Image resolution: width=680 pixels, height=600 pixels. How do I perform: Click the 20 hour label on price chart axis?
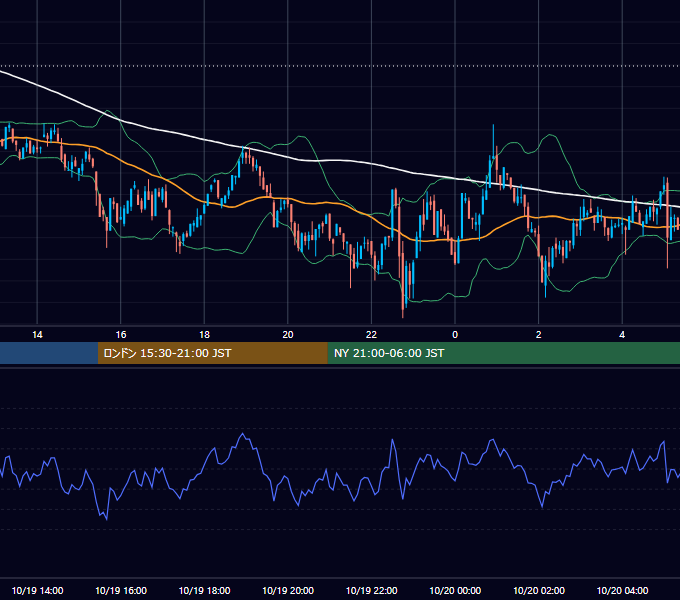pos(288,335)
